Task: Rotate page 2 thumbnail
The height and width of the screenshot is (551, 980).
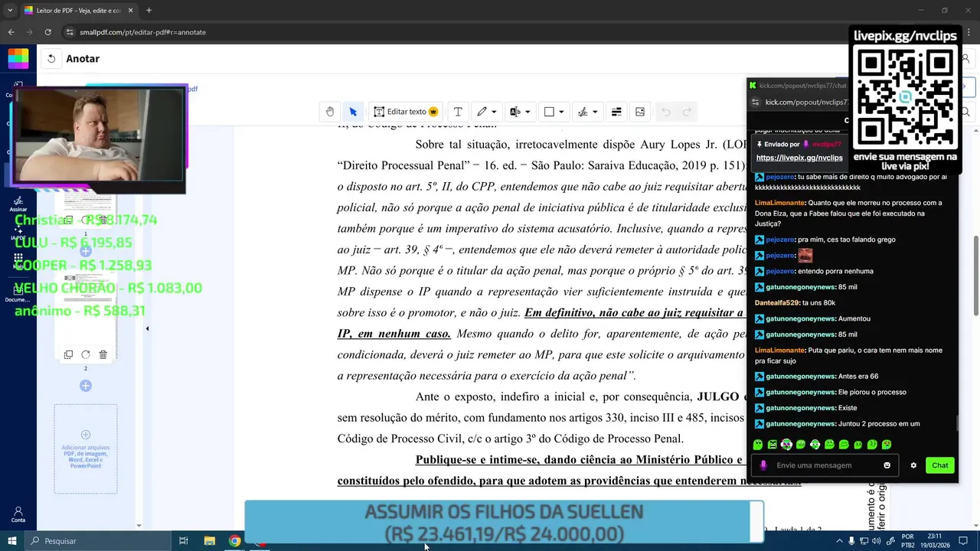Action: (86, 354)
